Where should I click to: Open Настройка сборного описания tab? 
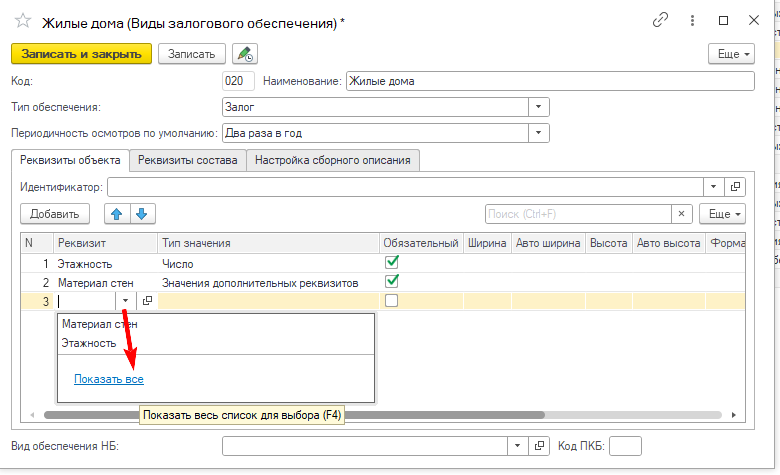pos(333,160)
